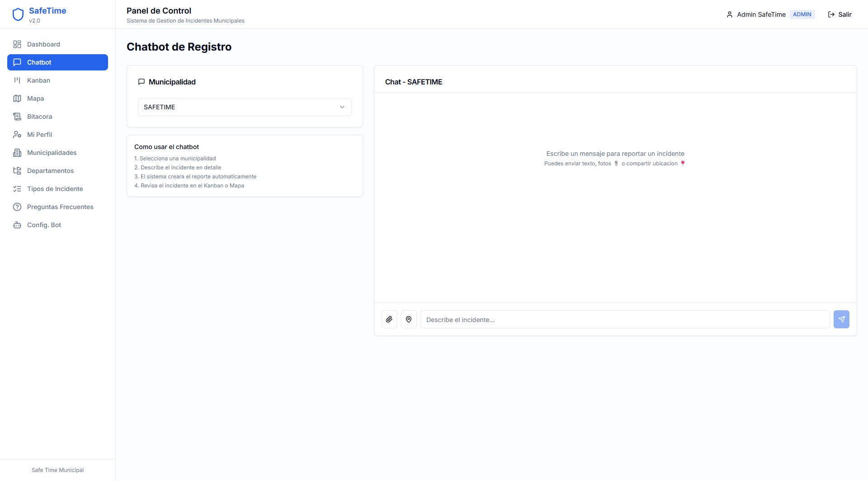868x481 pixels.
Task: Click the v2.0 version label
Action: (x=34, y=21)
